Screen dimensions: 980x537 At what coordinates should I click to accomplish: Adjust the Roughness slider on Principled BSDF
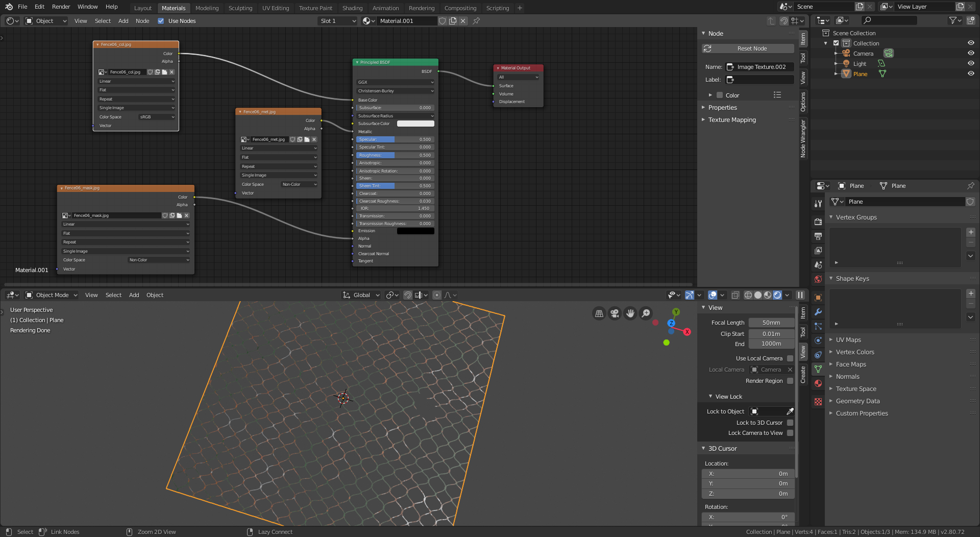point(395,155)
